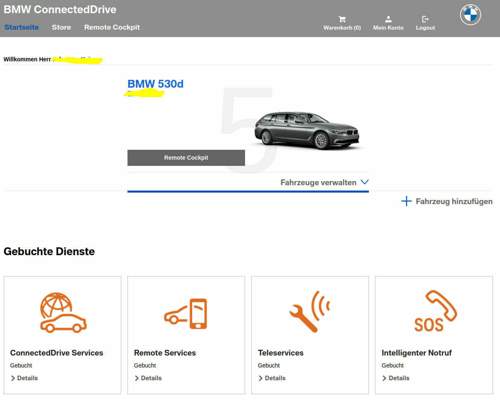
Task: Click the chevron next to Fahrzeuge verwalten
Action: 365,182
